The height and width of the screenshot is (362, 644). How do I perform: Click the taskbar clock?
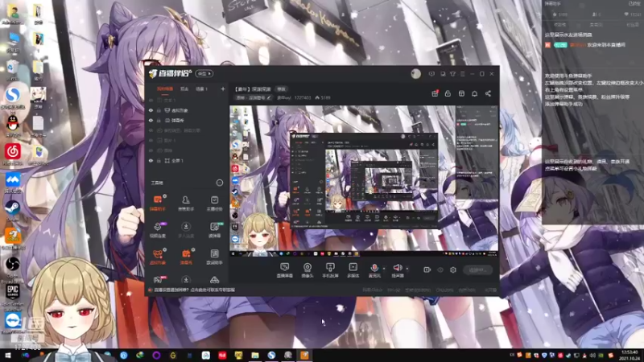[x=630, y=356]
